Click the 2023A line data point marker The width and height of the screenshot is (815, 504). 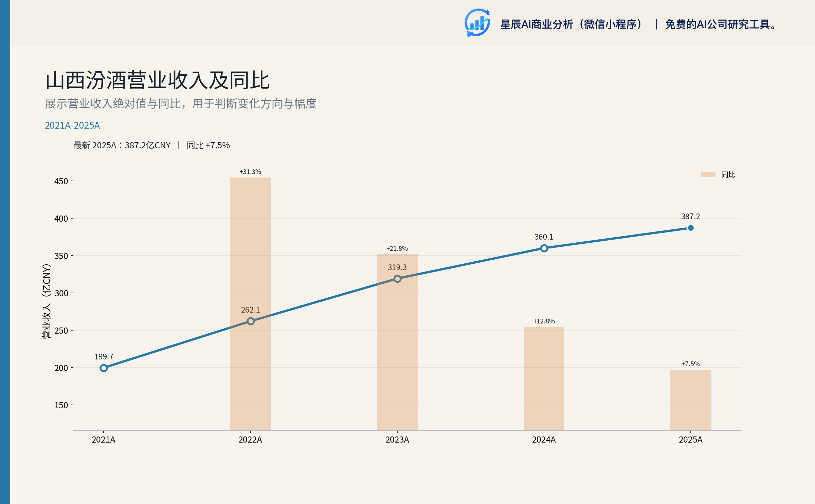[397, 279]
